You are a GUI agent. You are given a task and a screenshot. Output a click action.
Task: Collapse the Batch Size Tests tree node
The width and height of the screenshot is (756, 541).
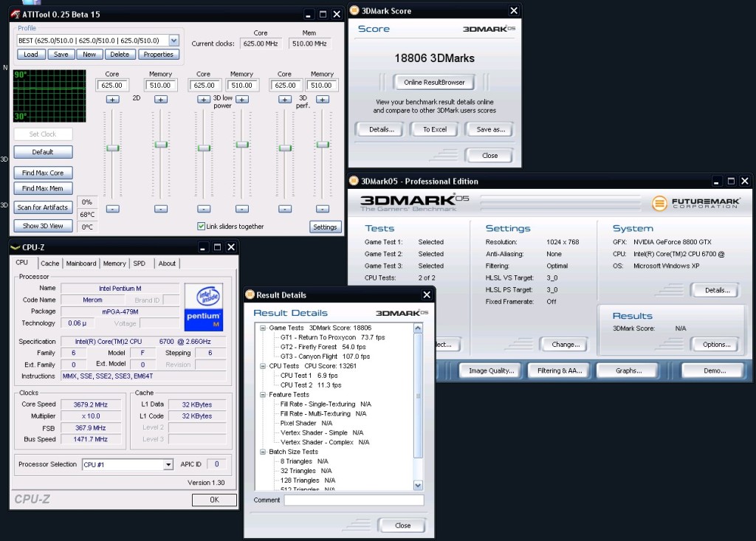[263, 452]
